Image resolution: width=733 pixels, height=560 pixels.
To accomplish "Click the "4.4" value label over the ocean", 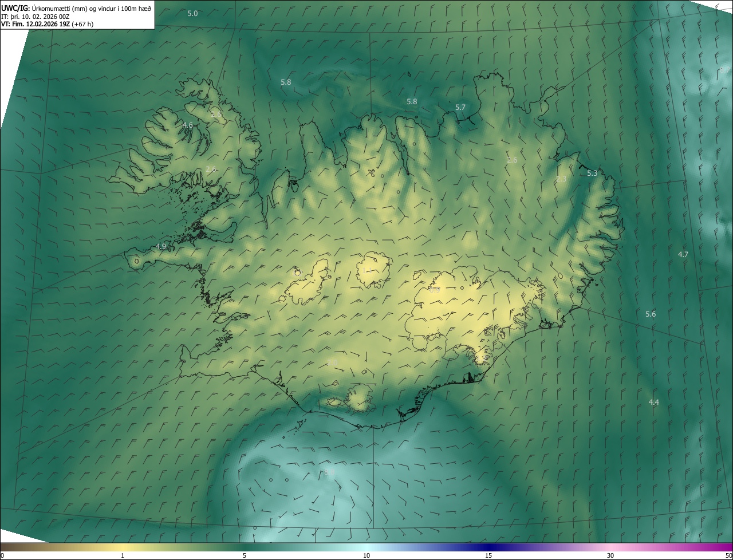I will pyautogui.click(x=653, y=403).
